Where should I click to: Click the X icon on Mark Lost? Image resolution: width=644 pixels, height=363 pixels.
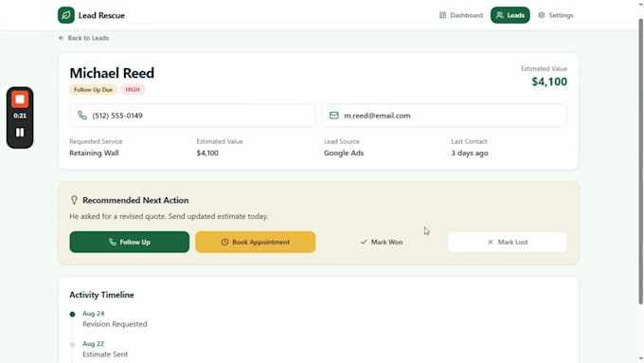click(x=490, y=242)
